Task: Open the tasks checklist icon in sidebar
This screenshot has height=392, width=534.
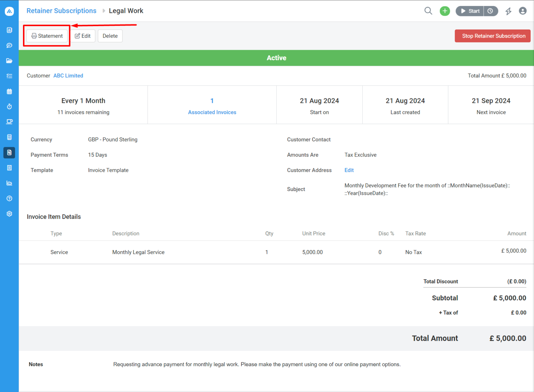Action: point(9,76)
